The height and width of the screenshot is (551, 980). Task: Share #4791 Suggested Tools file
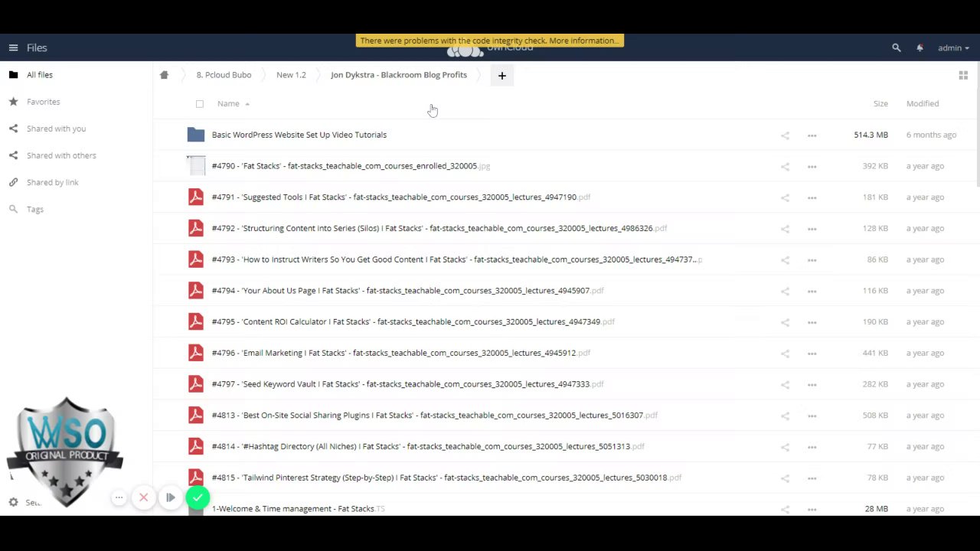tap(785, 197)
